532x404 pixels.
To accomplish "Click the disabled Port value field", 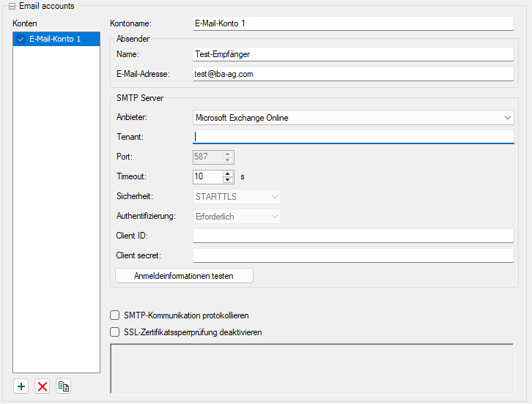I will pyautogui.click(x=207, y=157).
